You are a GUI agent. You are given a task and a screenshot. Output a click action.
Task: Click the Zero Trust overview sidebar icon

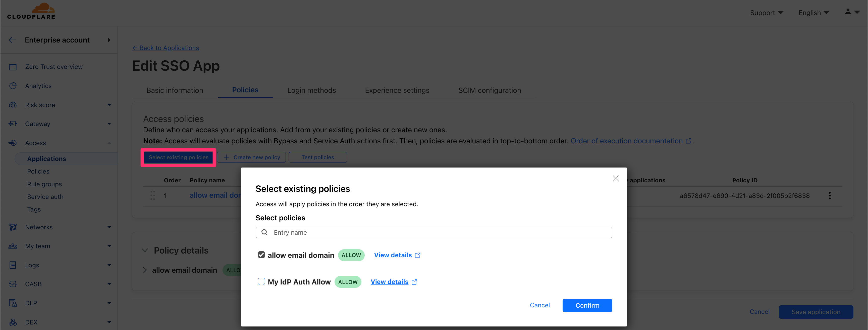point(13,67)
